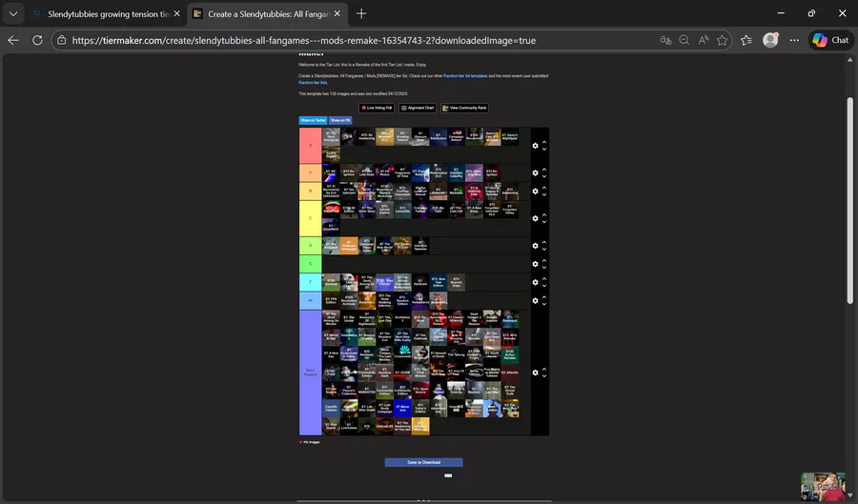The width and height of the screenshot is (858, 504).
Task: Open settings gear for the yellow C tier row
Action: [535, 218]
